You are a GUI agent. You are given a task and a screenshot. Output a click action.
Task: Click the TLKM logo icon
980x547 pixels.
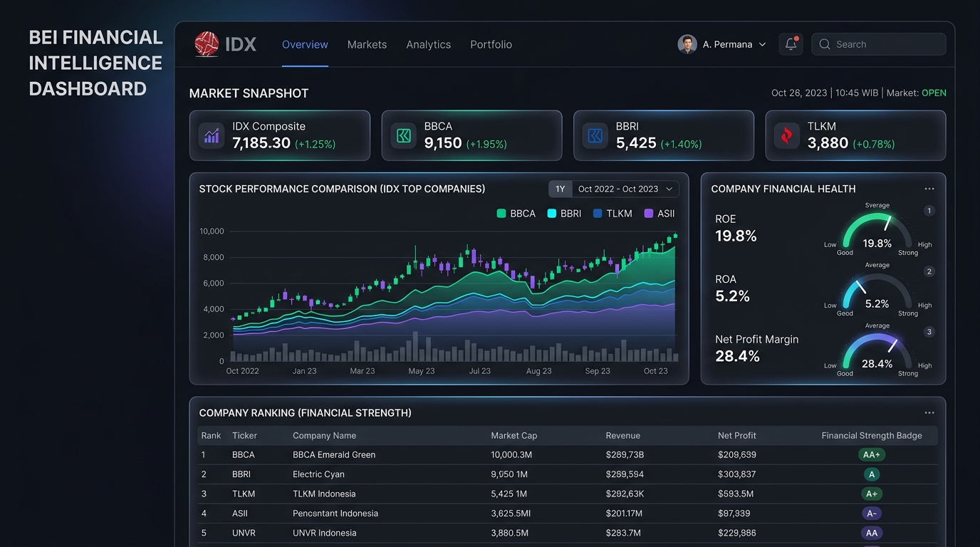pos(787,135)
